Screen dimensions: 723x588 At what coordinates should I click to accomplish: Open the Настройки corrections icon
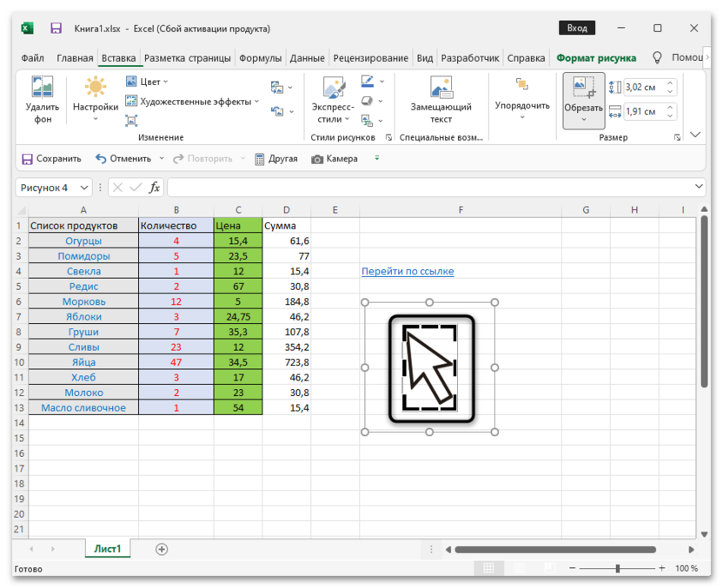pyautogui.click(x=96, y=88)
